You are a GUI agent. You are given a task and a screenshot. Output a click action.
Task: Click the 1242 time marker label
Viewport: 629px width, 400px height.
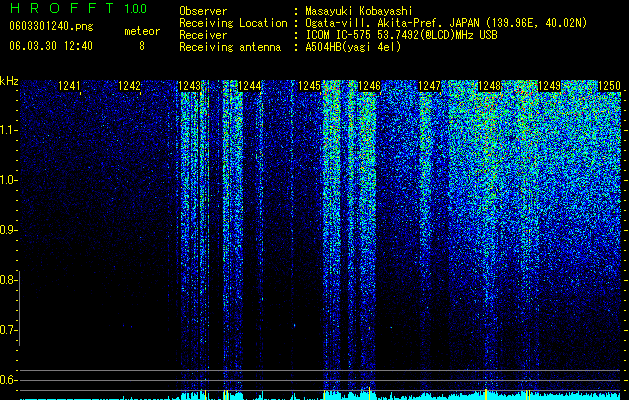[x=129, y=86]
